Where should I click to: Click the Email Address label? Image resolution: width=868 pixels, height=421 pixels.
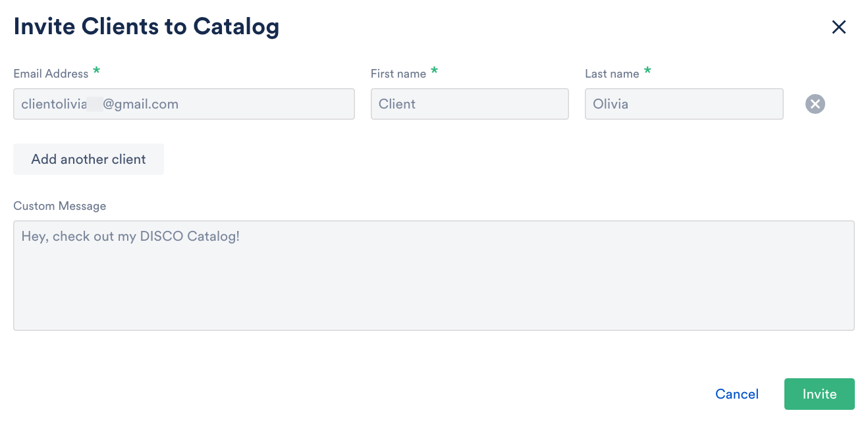(51, 74)
